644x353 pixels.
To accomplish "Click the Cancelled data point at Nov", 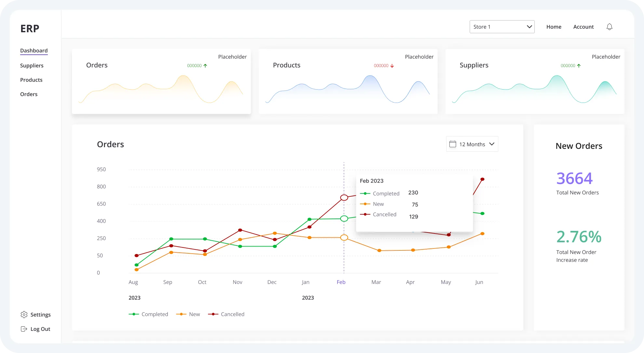I will [x=240, y=230].
